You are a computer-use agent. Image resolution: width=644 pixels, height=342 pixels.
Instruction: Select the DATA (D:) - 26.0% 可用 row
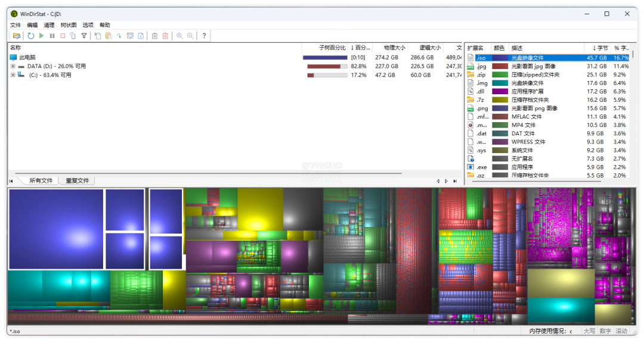point(236,66)
